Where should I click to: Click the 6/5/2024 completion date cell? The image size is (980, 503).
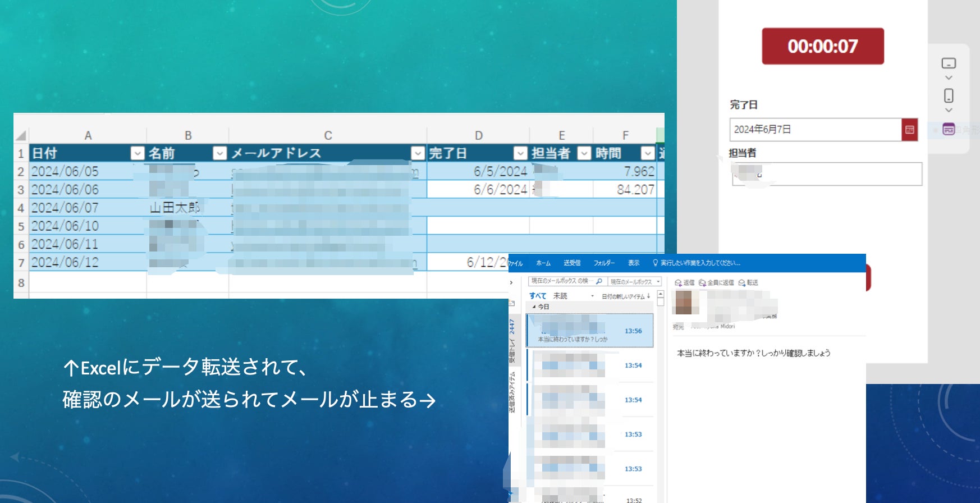(478, 171)
